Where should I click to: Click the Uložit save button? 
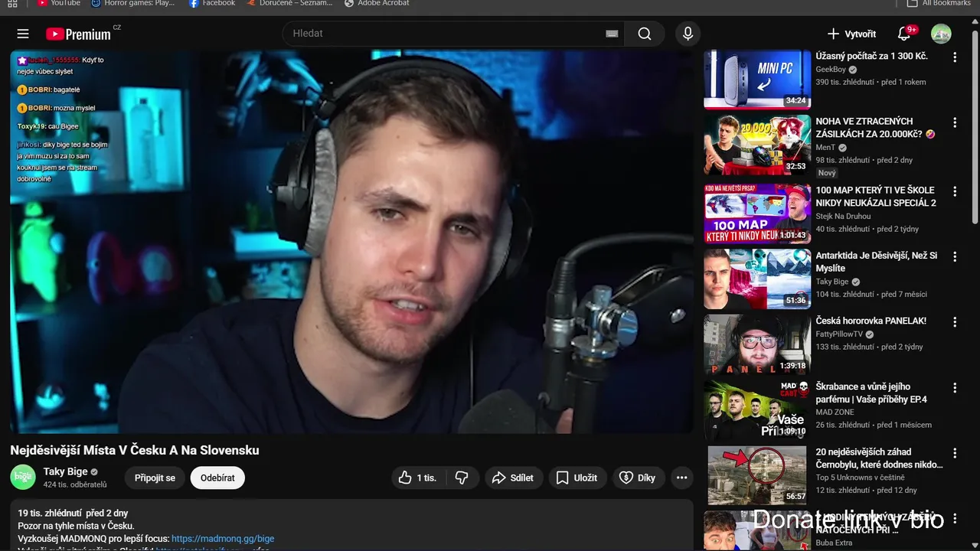[577, 478]
